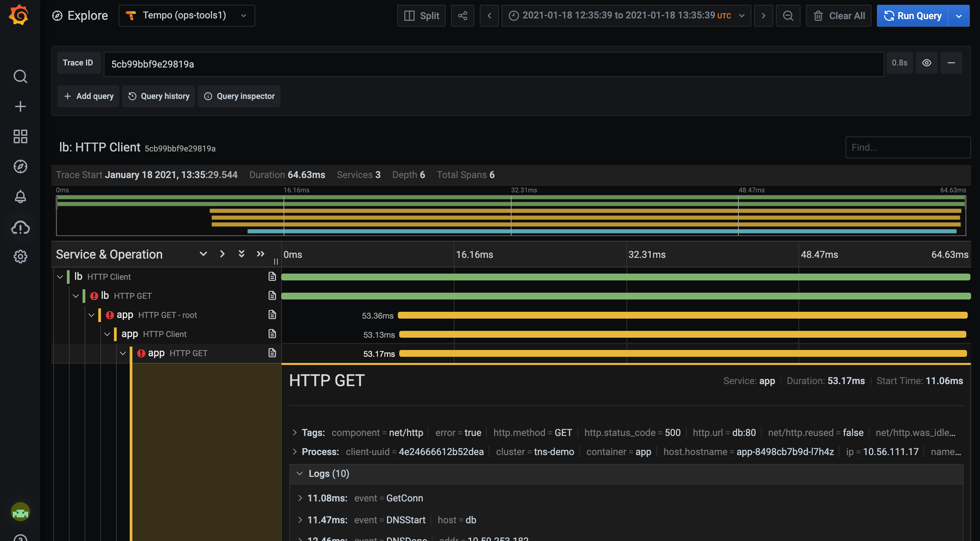Open Explore via the compass icon

(x=20, y=166)
